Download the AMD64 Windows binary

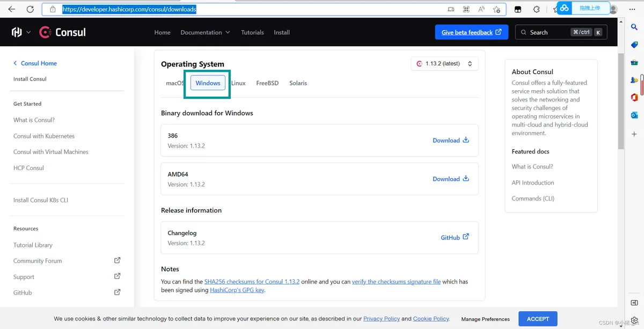coord(451,179)
